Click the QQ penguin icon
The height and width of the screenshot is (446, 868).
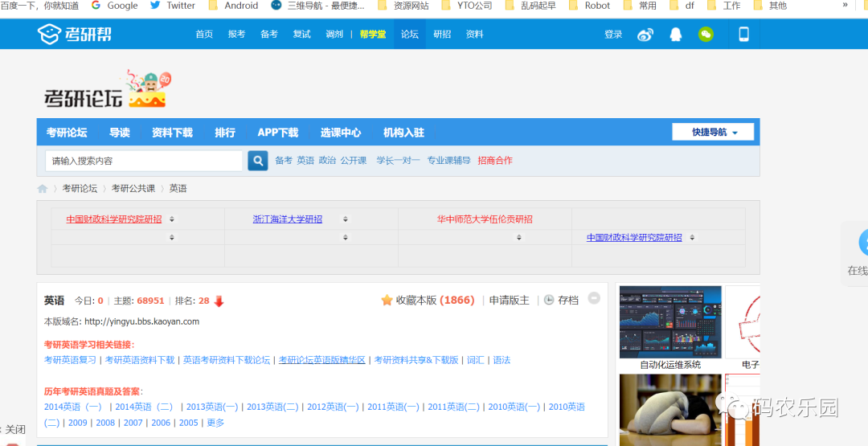coord(675,35)
